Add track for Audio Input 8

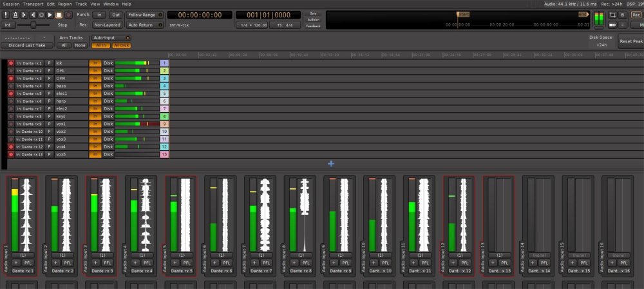(x=294, y=263)
